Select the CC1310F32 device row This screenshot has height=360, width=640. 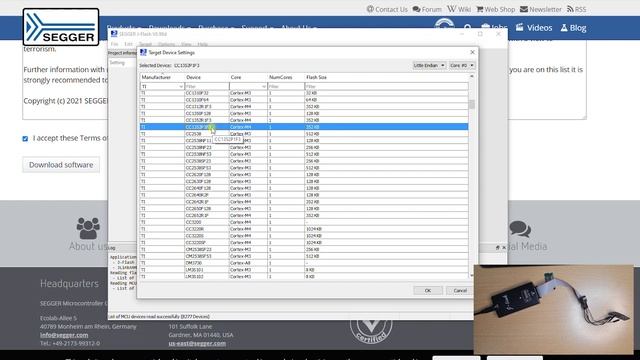tap(304, 93)
